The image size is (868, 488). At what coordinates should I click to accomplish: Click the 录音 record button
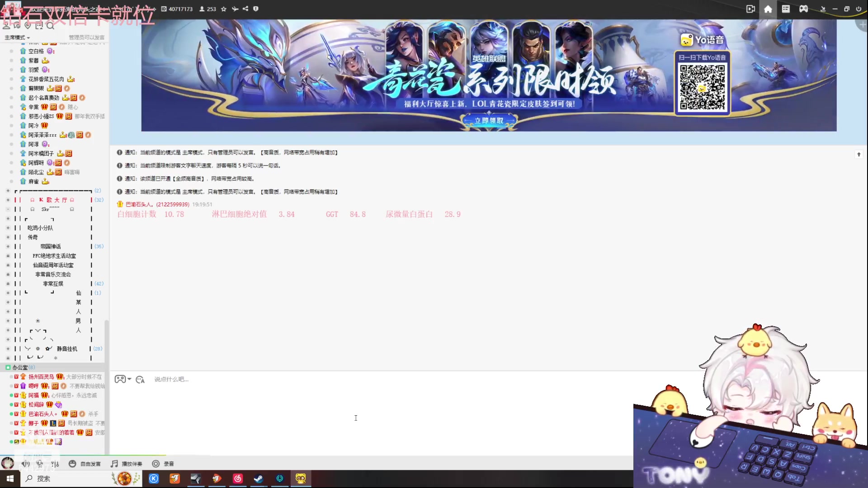[x=163, y=464]
